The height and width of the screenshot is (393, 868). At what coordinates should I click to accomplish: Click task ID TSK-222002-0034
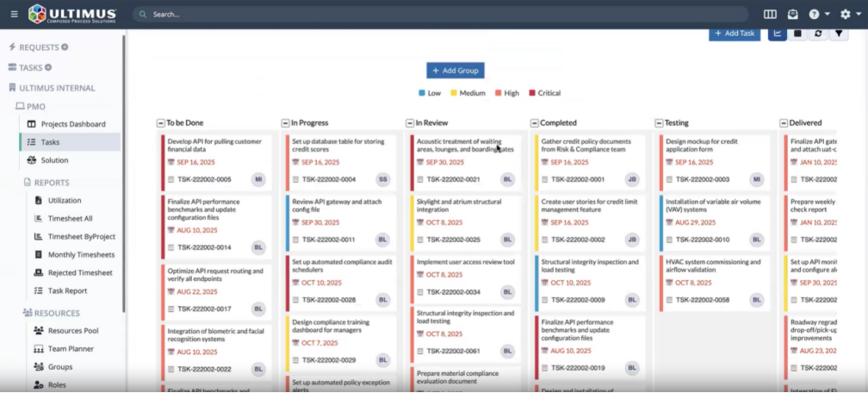(453, 292)
